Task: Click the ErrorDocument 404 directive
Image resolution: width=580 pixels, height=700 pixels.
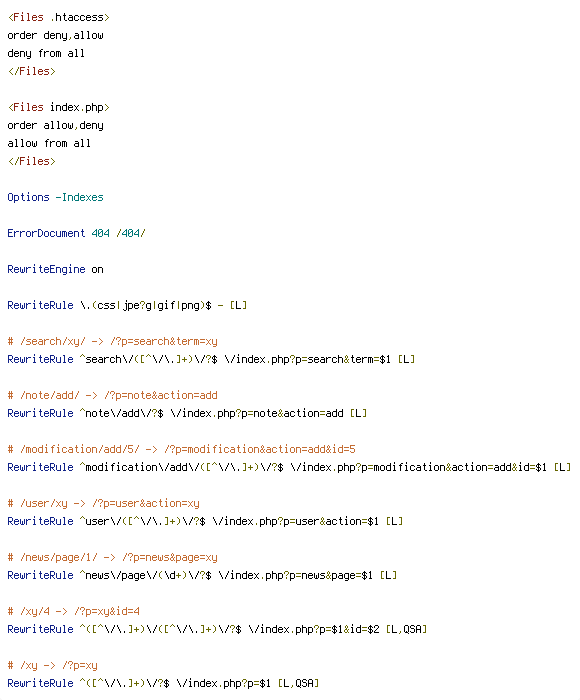Action: pos(76,233)
